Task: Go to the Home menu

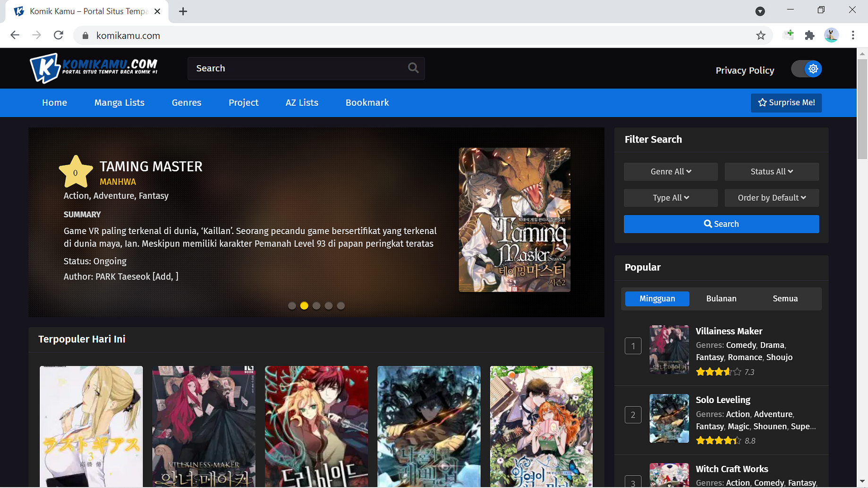Action: coord(54,102)
